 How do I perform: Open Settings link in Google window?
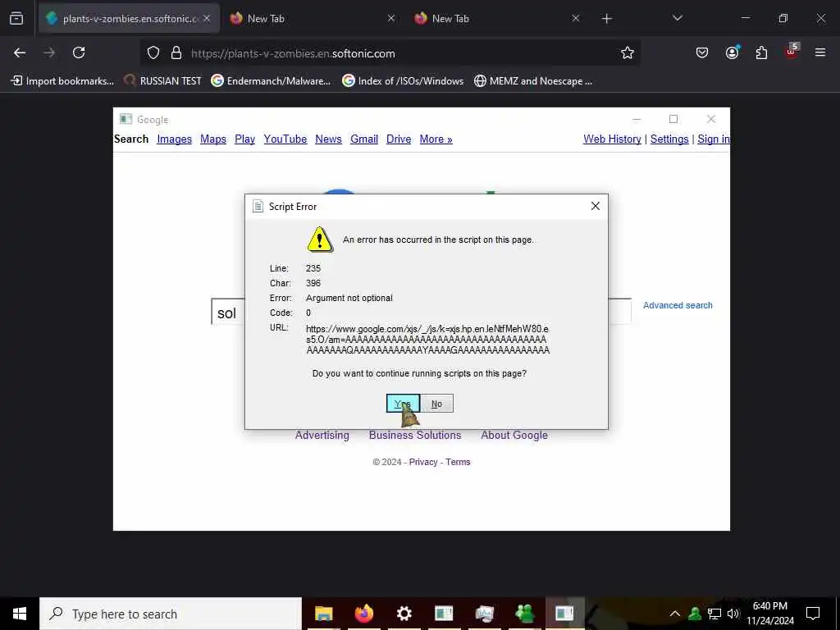pyautogui.click(x=669, y=139)
